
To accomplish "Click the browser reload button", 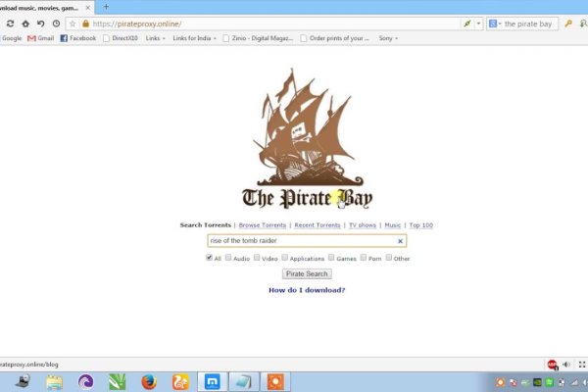I will (x=10, y=23).
